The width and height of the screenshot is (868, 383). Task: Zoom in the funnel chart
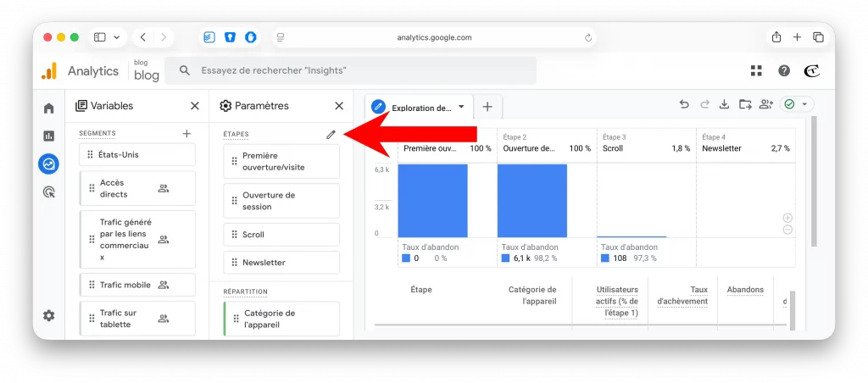[787, 218]
